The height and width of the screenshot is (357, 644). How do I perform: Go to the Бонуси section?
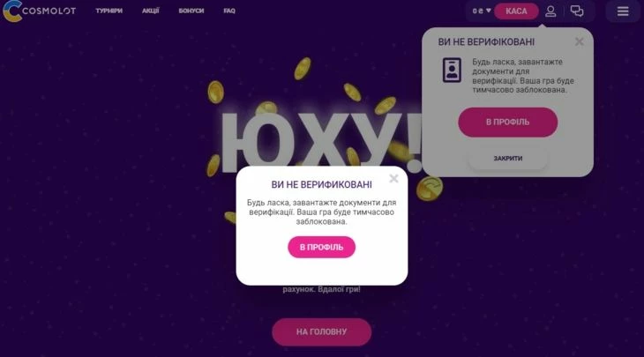pyautogui.click(x=191, y=11)
